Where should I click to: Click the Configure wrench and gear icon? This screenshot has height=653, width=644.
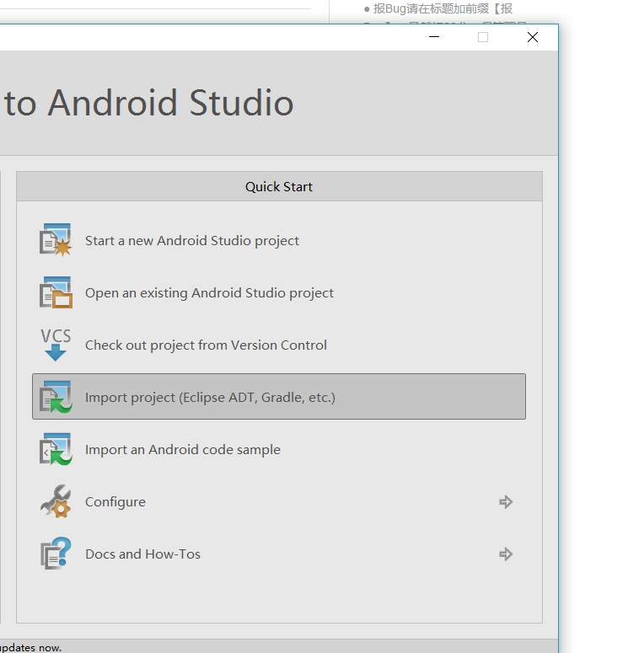tap(56, 501)
